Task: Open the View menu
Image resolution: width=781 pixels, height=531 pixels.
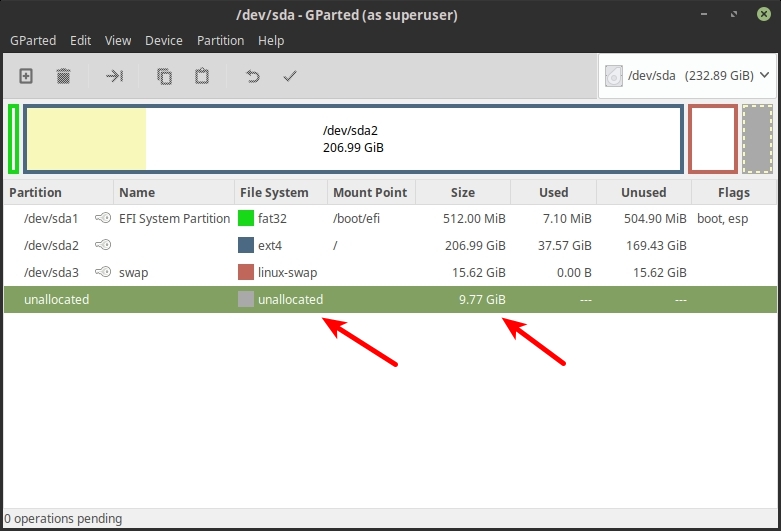Action: point(118,40)
